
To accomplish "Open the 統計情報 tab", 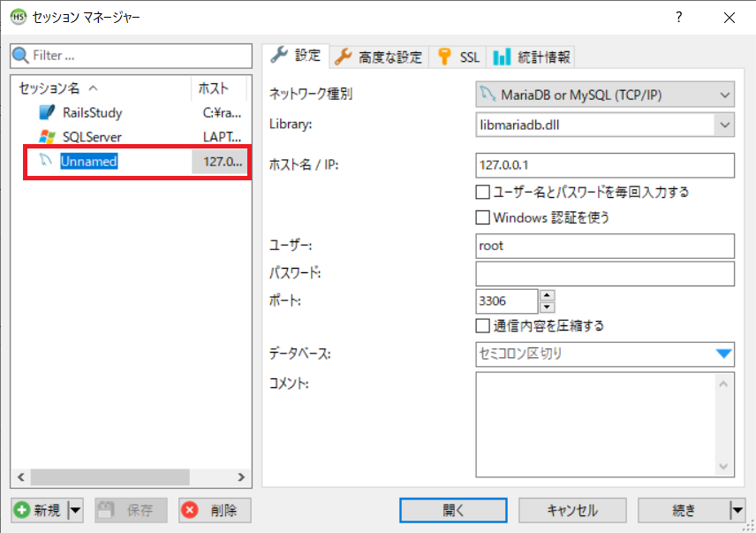I will point(531,57).
